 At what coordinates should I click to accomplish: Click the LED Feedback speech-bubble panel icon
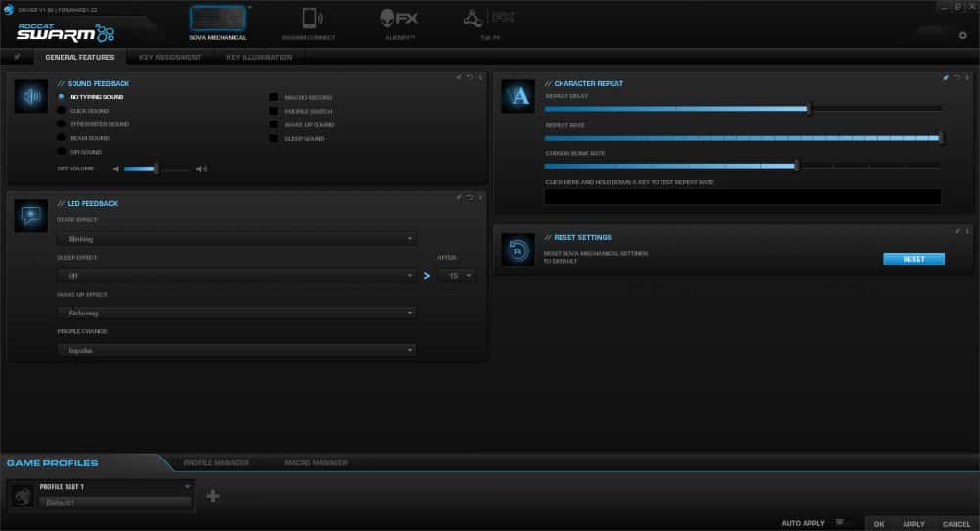pyautogui.click(x=31, y=216)
